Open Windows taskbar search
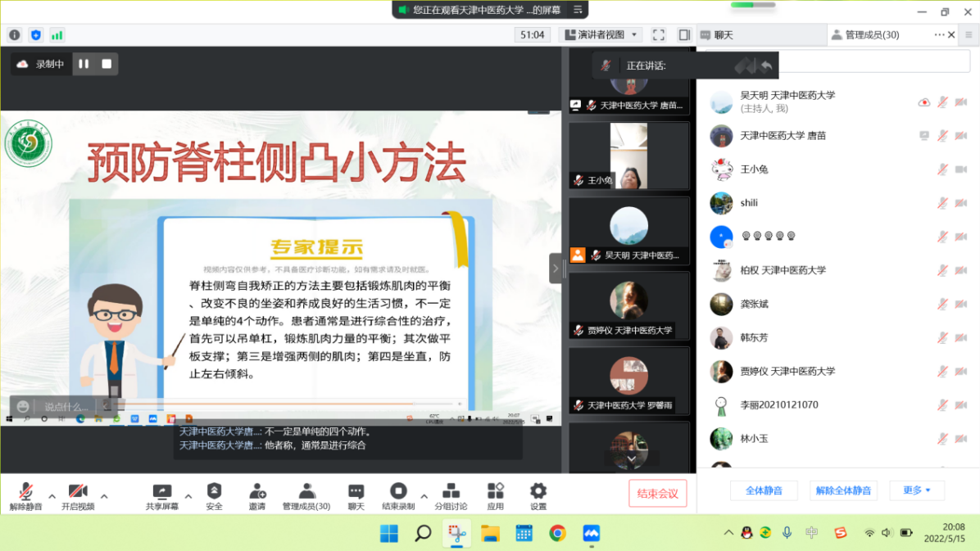The height and width of the screenshot is (551, 980). [x=423, y=534]
